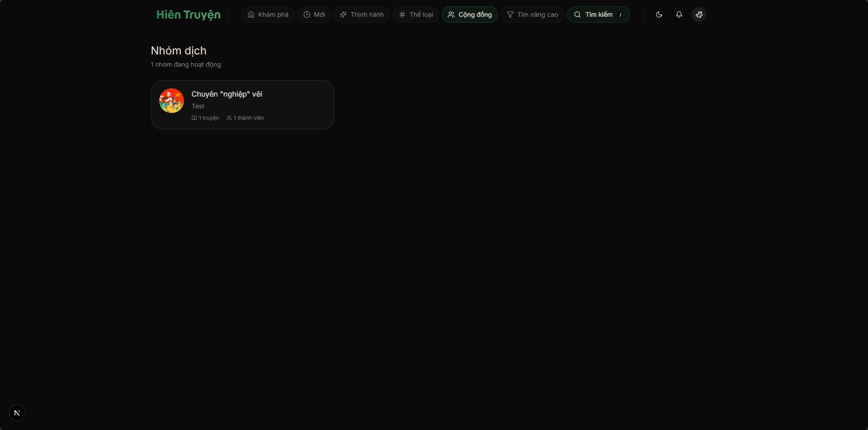
Task: Click the Hiên Truyện logo
Action: point(188,15)
